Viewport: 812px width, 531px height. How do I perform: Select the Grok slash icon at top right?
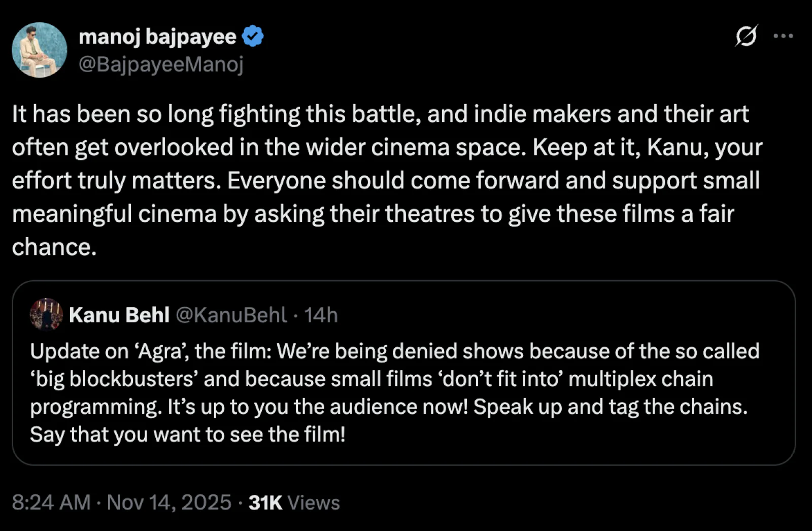(x=746, y=36)
